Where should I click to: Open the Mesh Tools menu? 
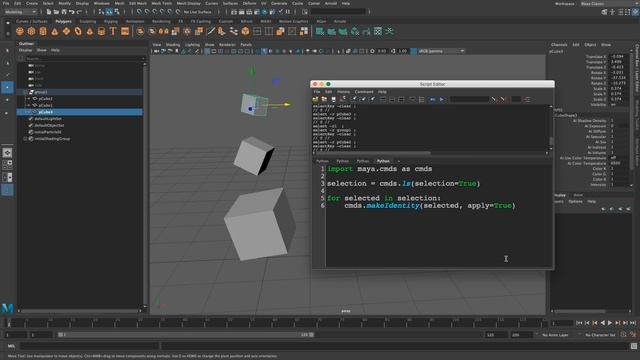(x=161, y=3)
